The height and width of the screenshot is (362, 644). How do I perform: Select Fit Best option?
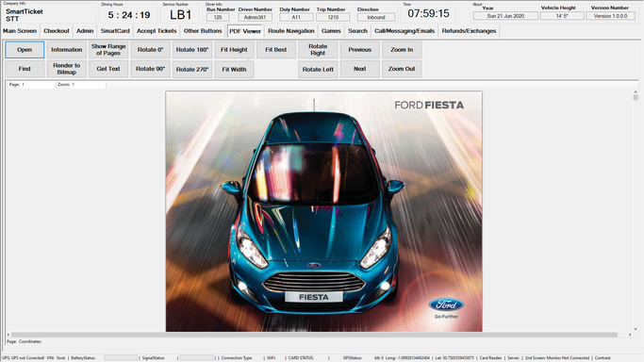click(x=276, y=50)
